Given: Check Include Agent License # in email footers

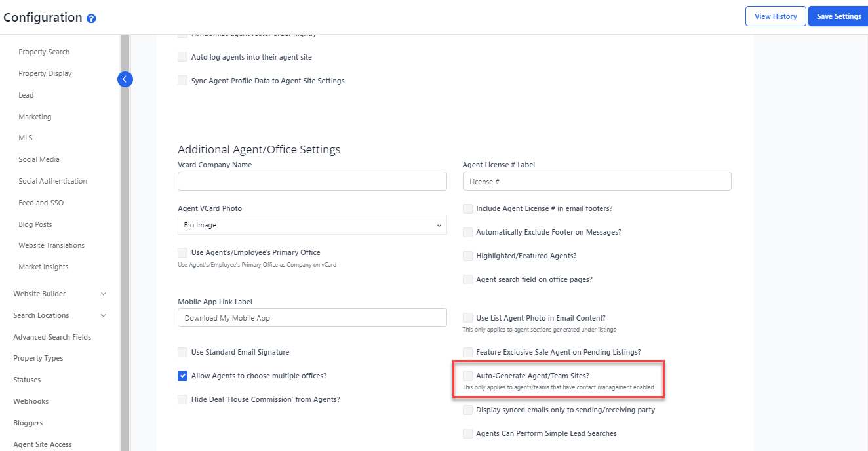Looking at the screenshot, I should 468,208.
